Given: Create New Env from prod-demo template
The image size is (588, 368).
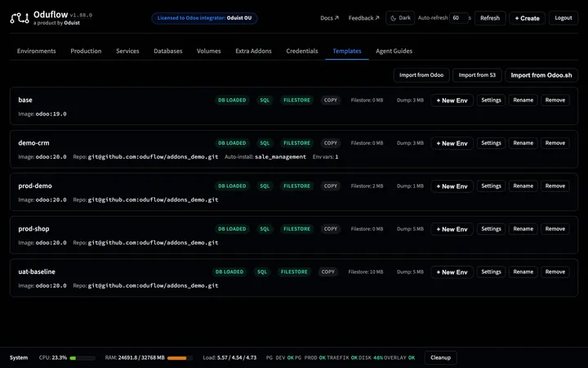Looking at the screenshot, I should [x=452, y=186].
